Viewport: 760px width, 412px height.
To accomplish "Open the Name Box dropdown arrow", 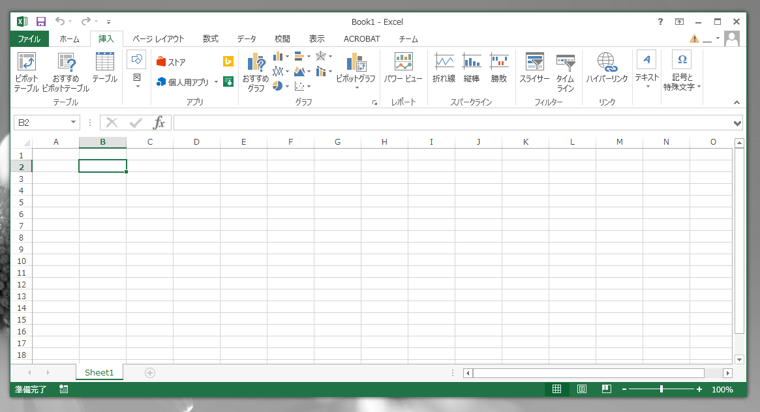I will [73, 122].
